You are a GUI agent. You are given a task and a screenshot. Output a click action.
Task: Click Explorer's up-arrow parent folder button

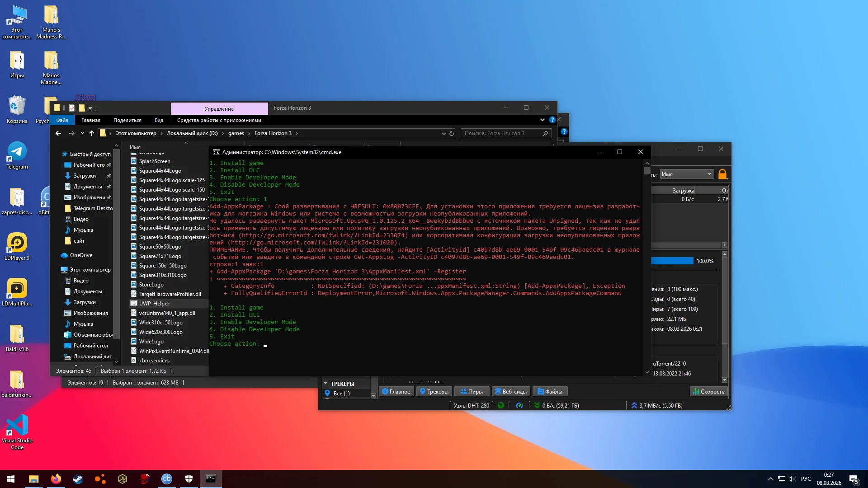coord(92,133)
